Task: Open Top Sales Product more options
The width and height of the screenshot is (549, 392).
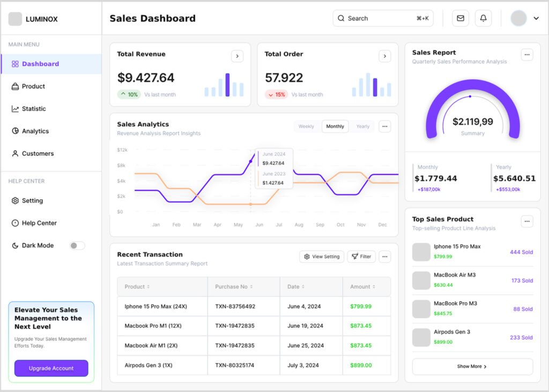Action: coord(527,221)
